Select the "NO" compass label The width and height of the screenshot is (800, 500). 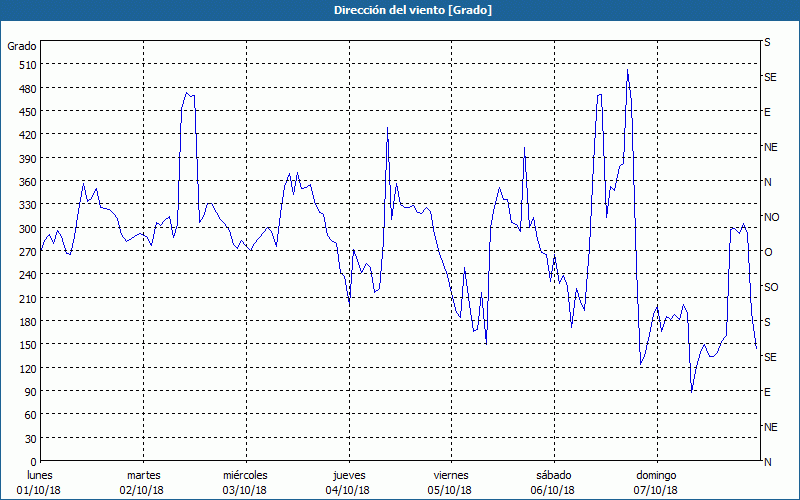tap(771, 217)
